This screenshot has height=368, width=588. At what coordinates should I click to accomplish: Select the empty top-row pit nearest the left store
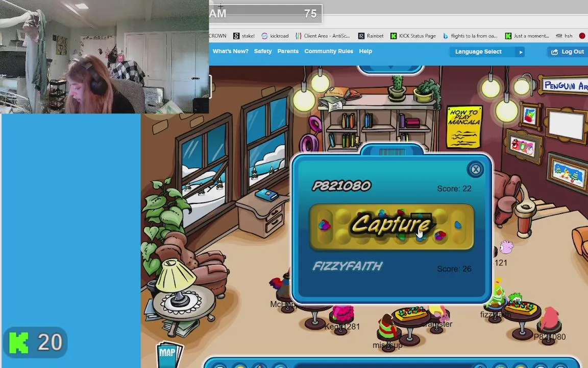(x=343, y=216)
